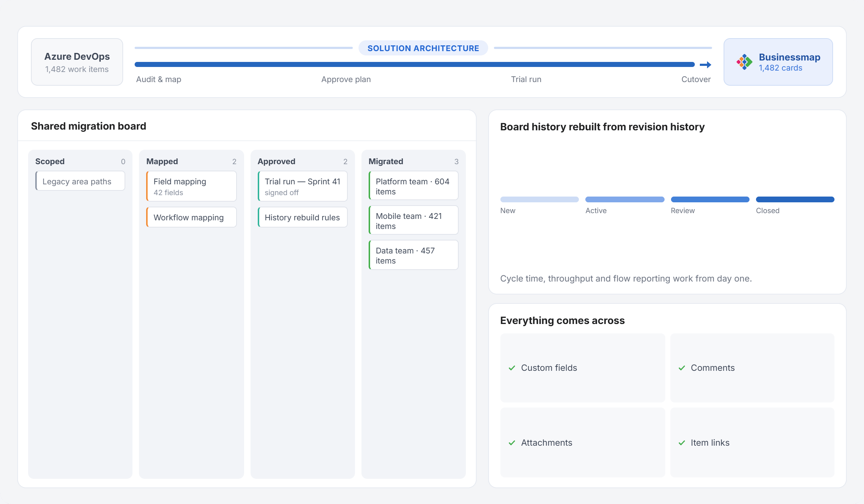Open the Azure DevOps source card
This screenshot has height=504, width=864.
point(77,62)
